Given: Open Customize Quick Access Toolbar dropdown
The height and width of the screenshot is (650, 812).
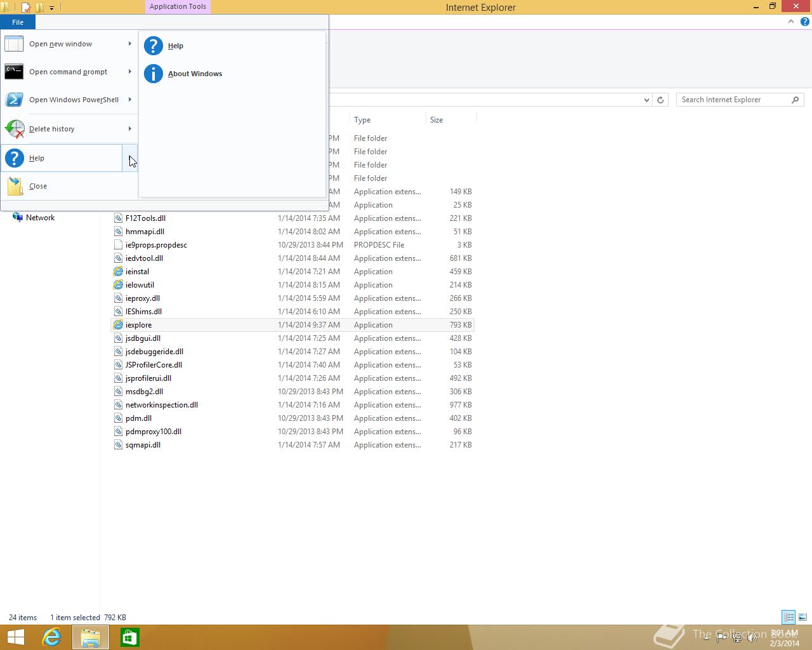Looking at the screenshot, I should (x=51, y=8).
